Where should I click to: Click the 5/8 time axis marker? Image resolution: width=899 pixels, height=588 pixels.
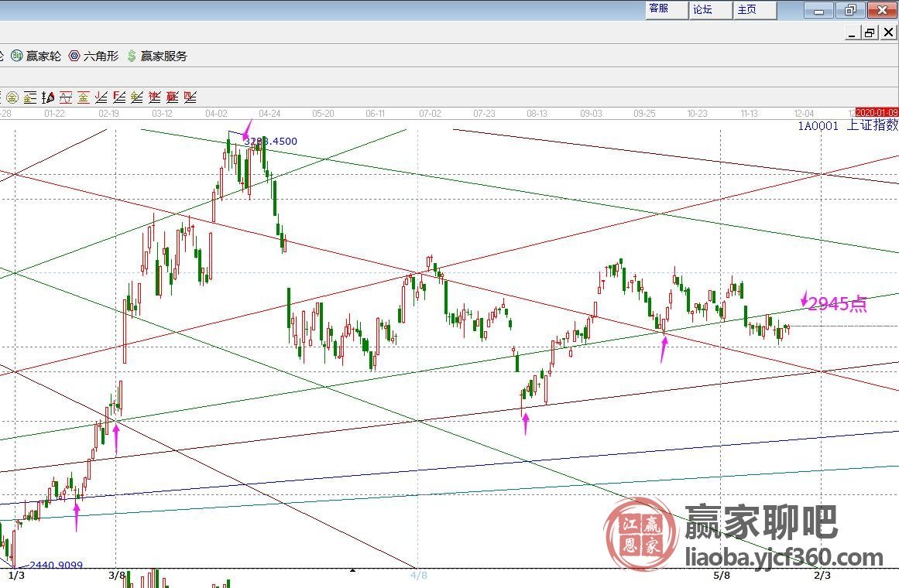tap(722, 575)
